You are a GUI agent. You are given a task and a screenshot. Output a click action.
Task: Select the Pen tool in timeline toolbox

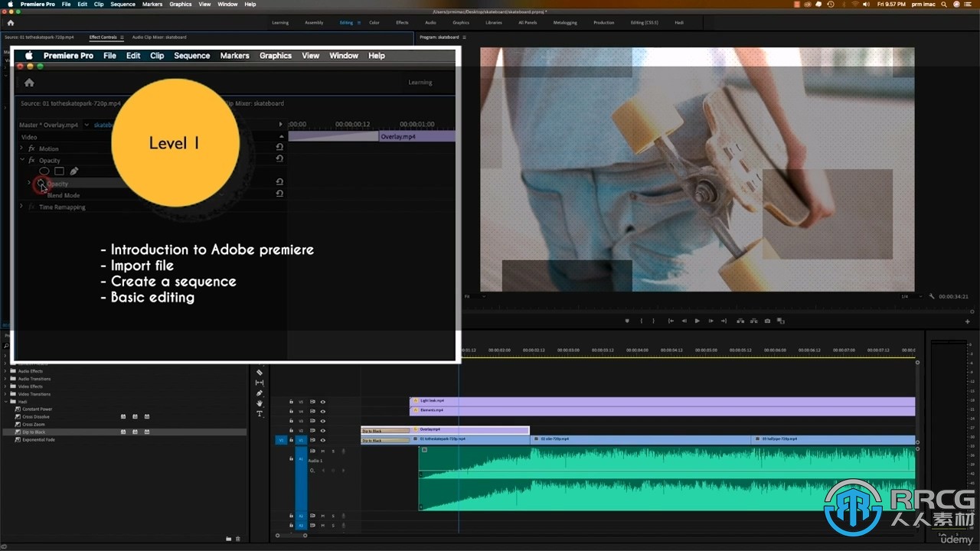pyautogui.click(x=260, y=393)
